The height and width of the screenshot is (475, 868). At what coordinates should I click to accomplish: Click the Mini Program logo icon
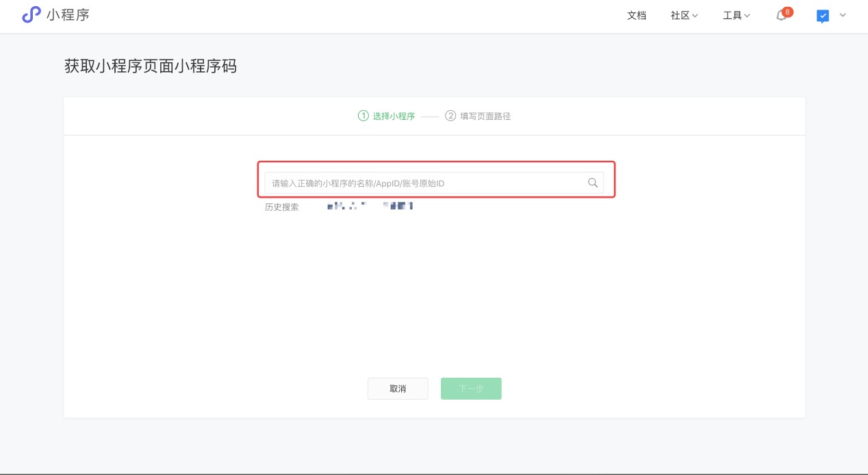(x=31, y=15)
